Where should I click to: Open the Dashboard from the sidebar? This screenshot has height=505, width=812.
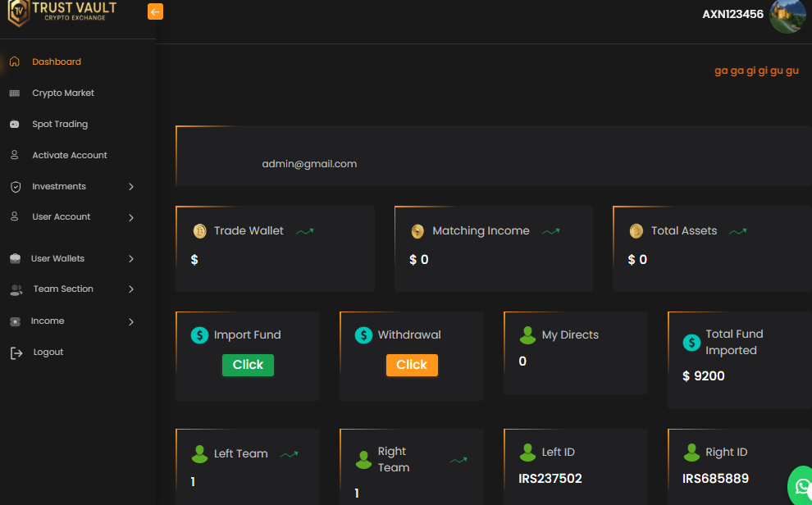tap(57, 61)
